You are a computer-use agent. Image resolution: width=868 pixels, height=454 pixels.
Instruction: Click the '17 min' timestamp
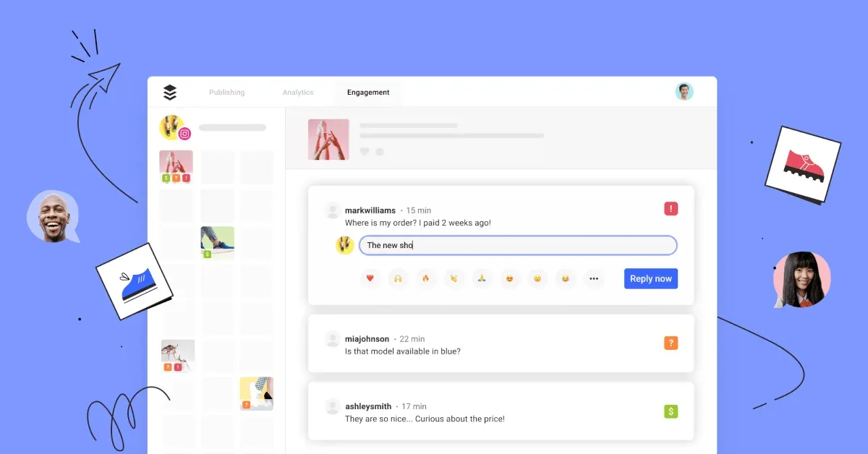(414, 406)
